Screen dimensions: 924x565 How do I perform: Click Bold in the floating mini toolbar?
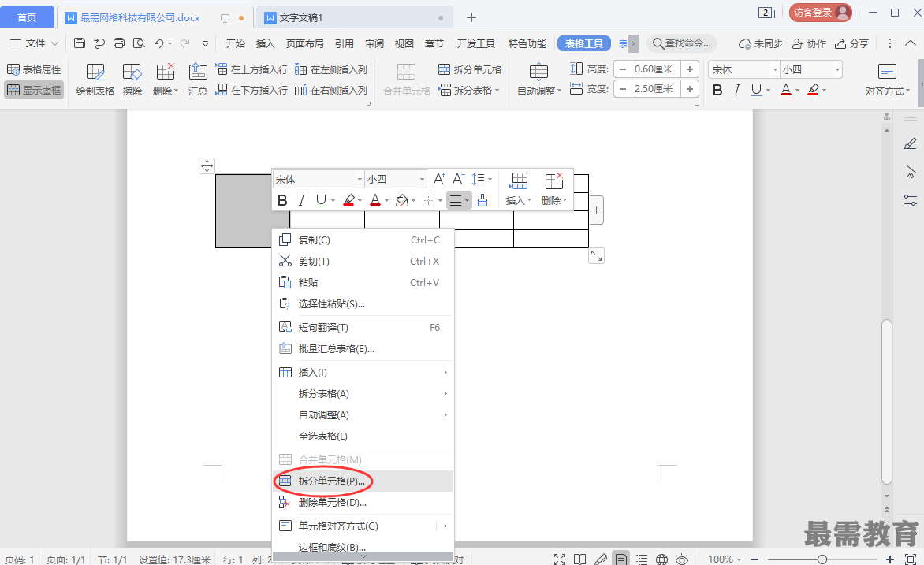tap(282, 200)
